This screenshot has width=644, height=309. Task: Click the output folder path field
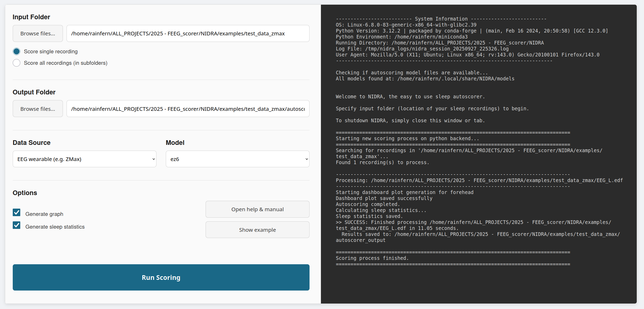(188, 109)
